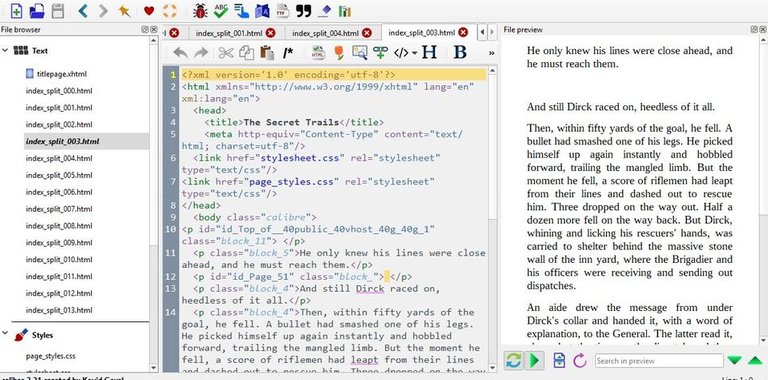This screenshot has height=380, width=768.
Task: Open the insert tag dropdown arrow
Action: coord(414,53)
